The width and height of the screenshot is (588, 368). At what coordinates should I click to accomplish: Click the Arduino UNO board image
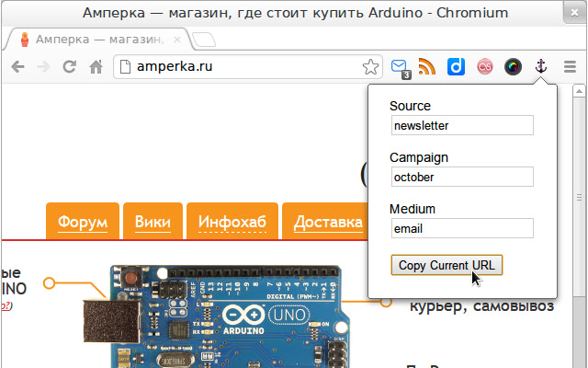(x=218, y=316)
